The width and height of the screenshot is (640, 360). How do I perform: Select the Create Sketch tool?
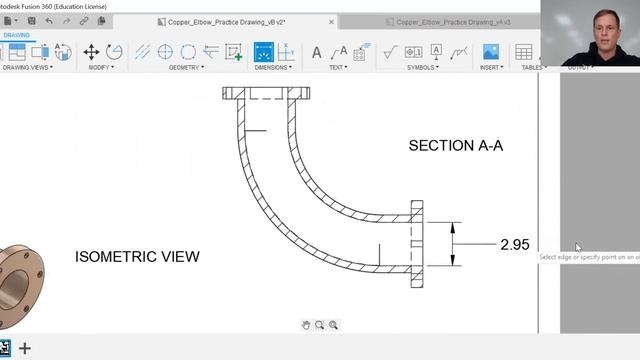tap(234, 52)
